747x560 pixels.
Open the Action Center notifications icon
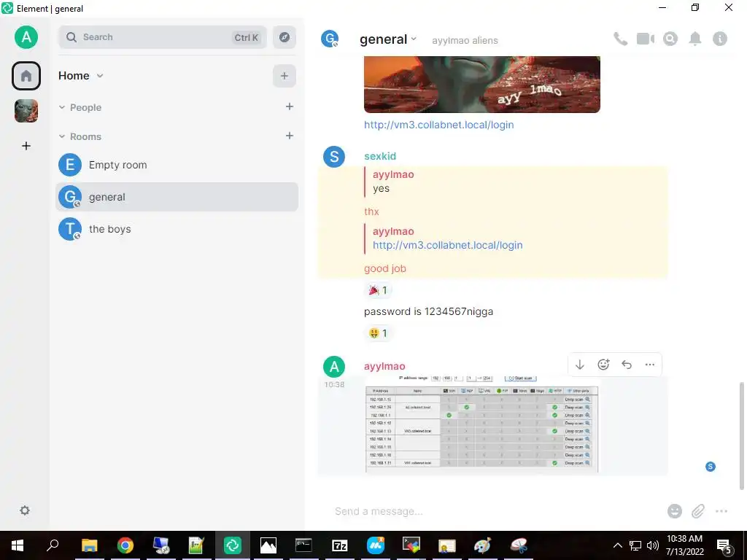click(x=724, y=546)
